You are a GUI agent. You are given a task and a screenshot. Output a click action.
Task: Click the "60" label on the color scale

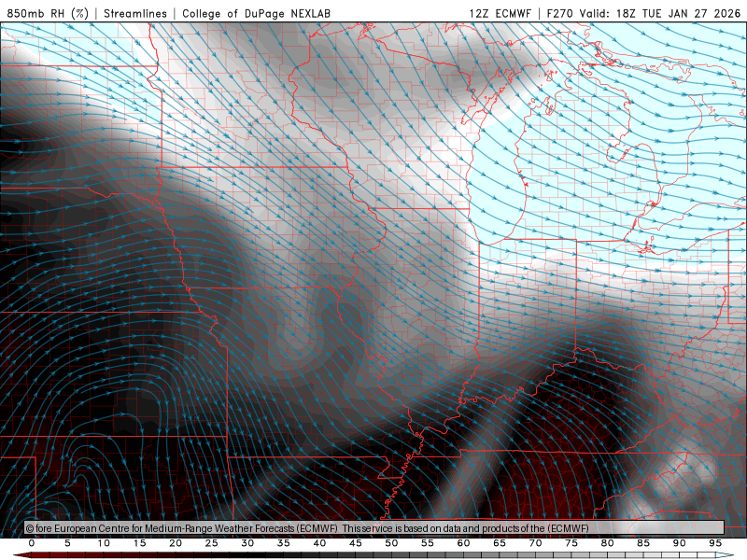pos(463,543)
